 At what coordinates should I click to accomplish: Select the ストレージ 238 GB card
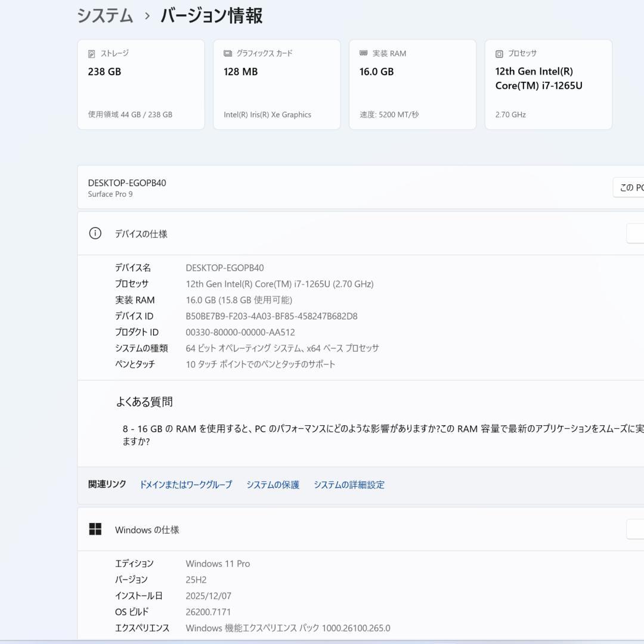click(141, 83)
